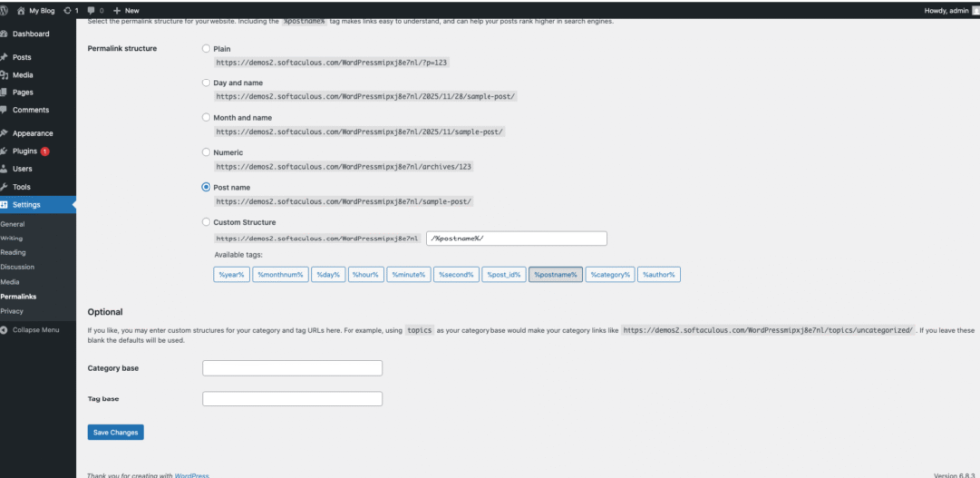
Task: Click the Plain example URL text
Action: click(332, 63)
